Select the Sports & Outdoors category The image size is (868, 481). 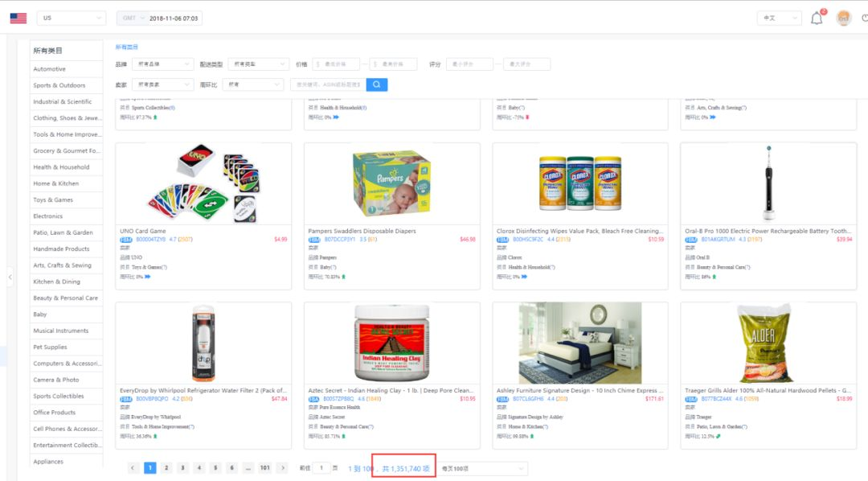tap(59, 85)
